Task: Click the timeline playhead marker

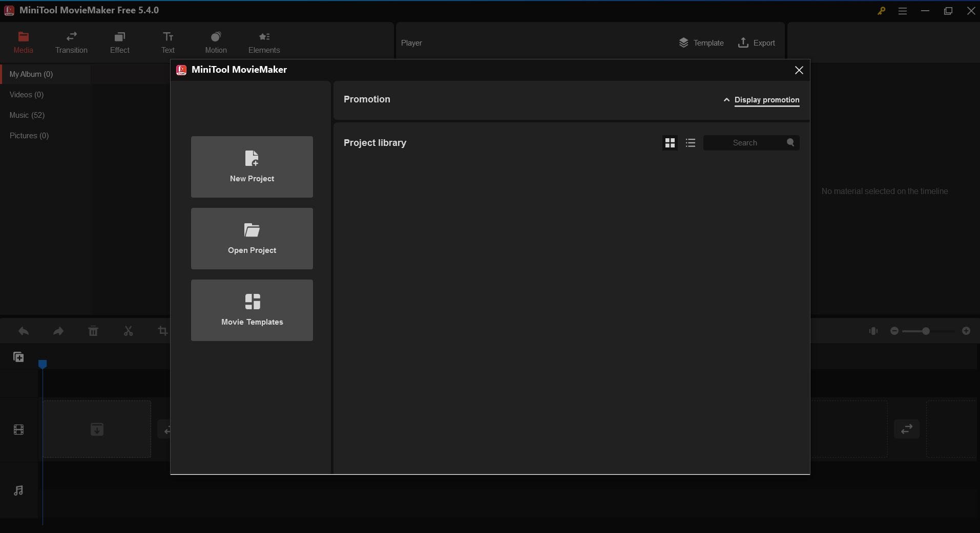Action: click(x=43, y=364)
